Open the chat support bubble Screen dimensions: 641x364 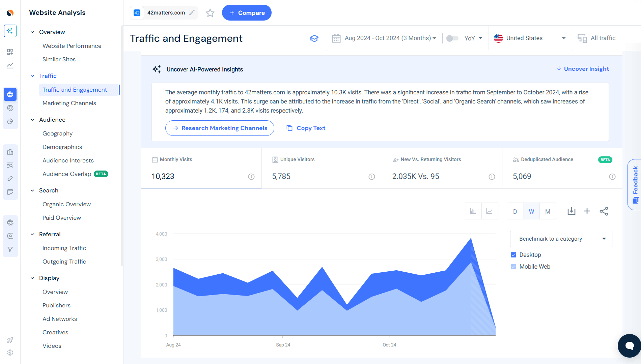coord(629,345)
